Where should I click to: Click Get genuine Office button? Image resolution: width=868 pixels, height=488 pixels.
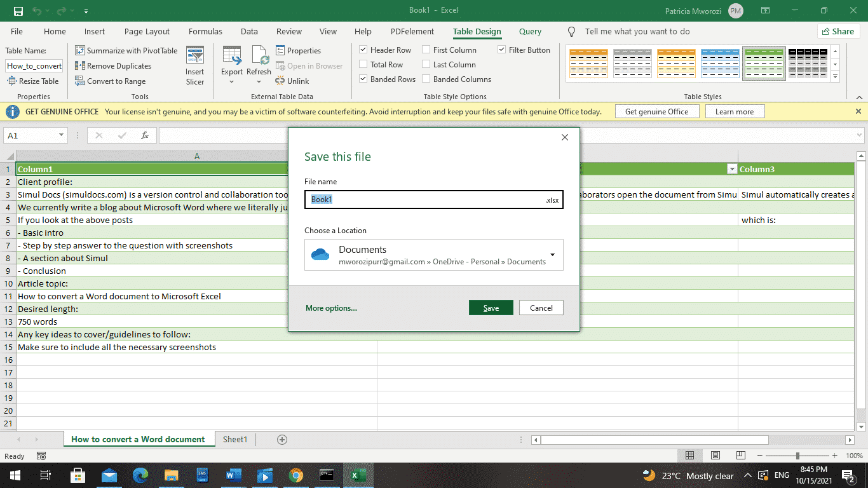click(657, 111)
